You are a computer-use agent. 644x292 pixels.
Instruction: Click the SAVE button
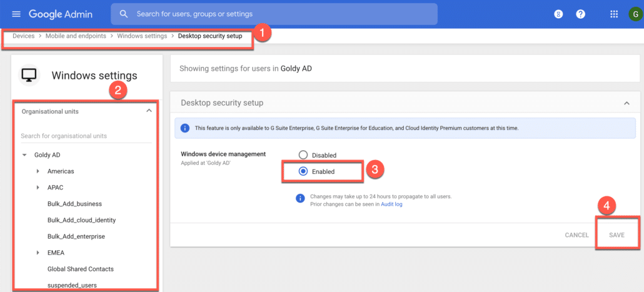(x=616, y=235)
